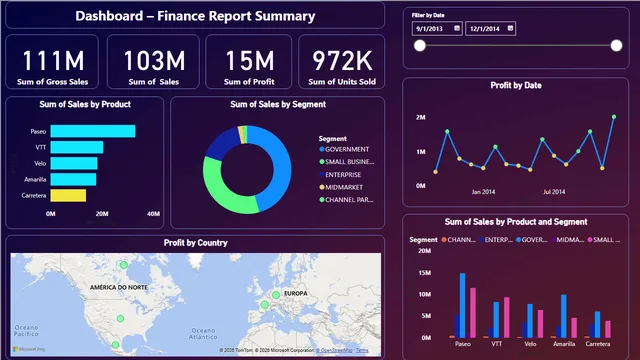Click the ENTERP... legend item in bar chart

click(496, 240)
